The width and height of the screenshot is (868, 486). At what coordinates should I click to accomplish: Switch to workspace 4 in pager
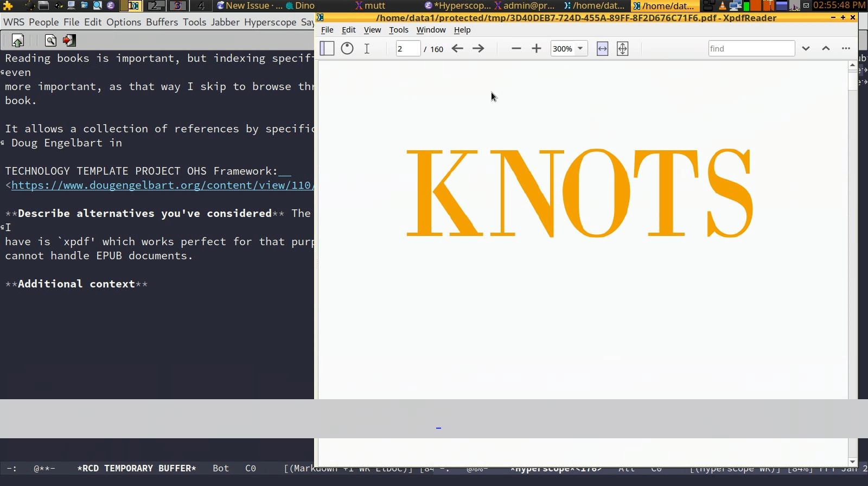tap(201, 6)
